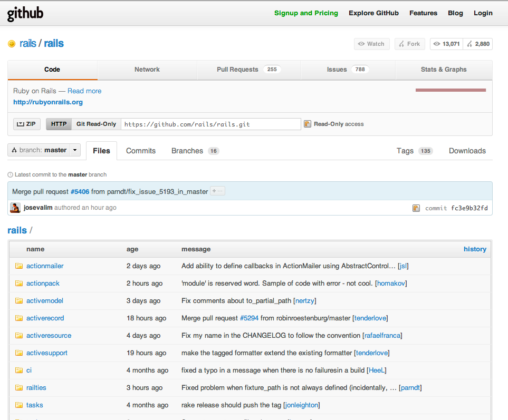
Task: Open the railties directory link
Action: (x=36, y=388)
